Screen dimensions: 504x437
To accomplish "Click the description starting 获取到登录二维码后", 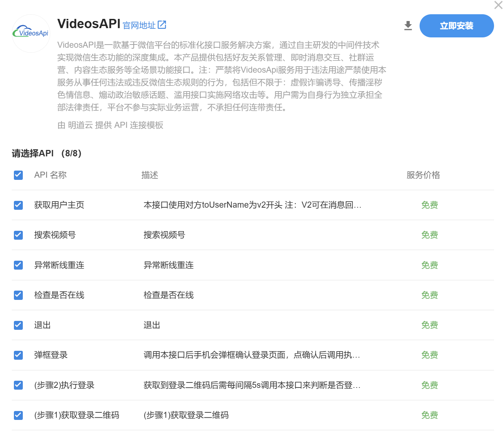I will tap(252, 385).
